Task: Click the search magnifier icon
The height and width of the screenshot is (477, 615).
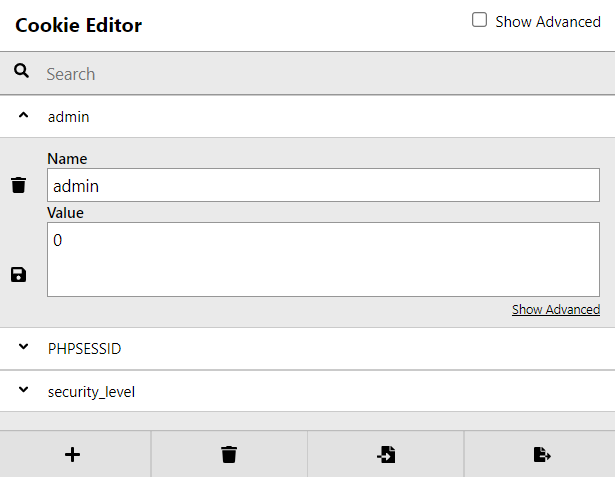Action: point(21,71)
